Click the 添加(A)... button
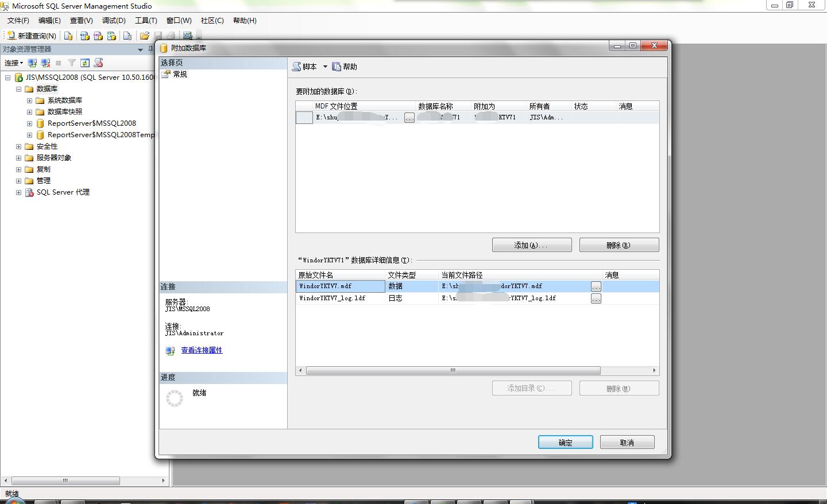Viewport: 827px width, 504px height. 532,245
